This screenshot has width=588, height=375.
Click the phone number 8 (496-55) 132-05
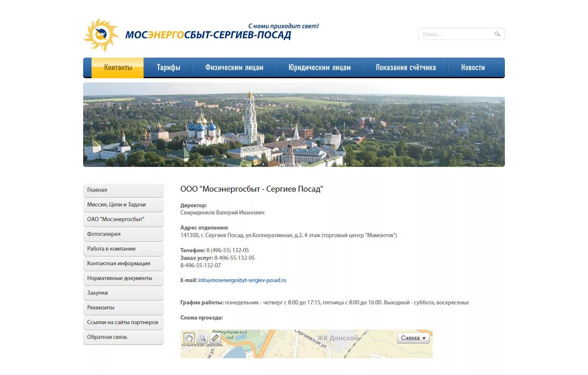228,250
